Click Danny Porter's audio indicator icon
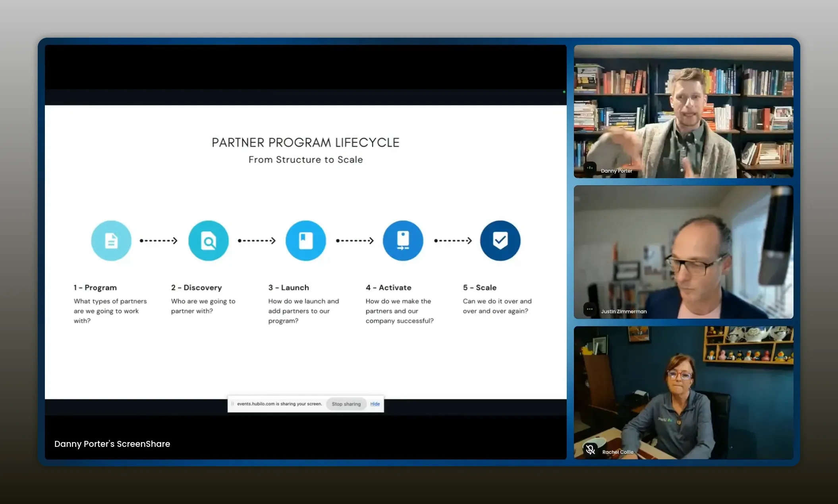Viewport: 838px width, 504px height. [590, 168]
